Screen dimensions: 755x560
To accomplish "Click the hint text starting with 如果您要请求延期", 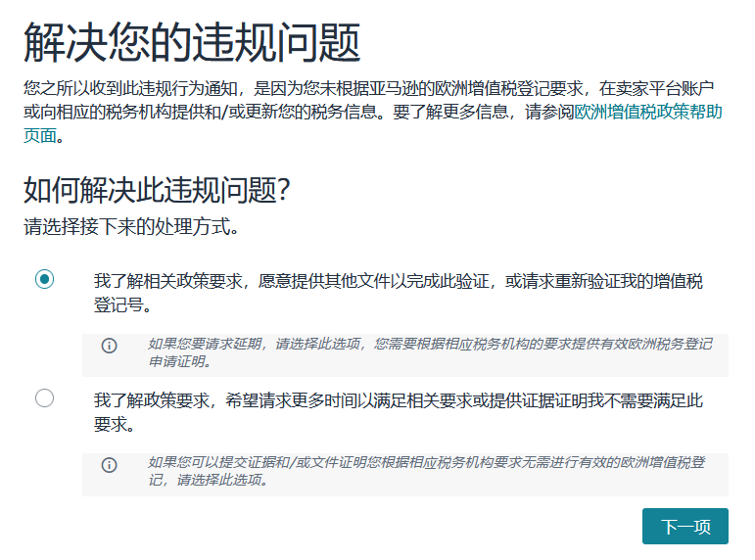I will click(429, 345).
